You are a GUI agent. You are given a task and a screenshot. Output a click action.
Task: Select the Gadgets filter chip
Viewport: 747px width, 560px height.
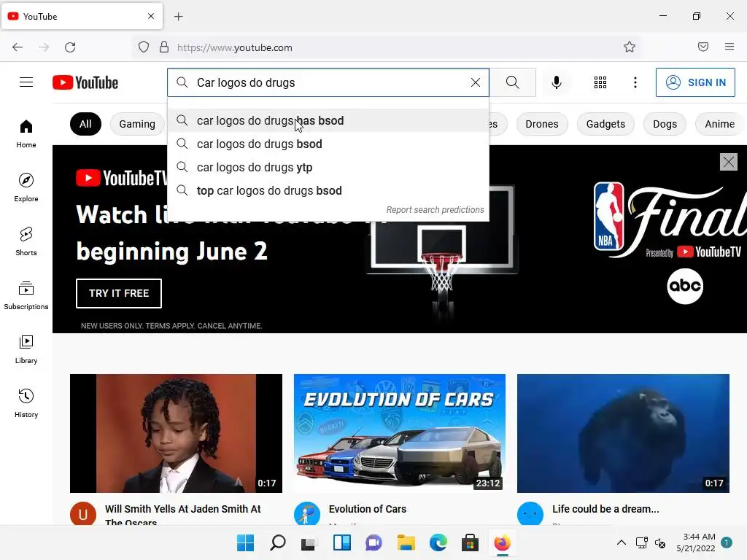tap(605, 124)
